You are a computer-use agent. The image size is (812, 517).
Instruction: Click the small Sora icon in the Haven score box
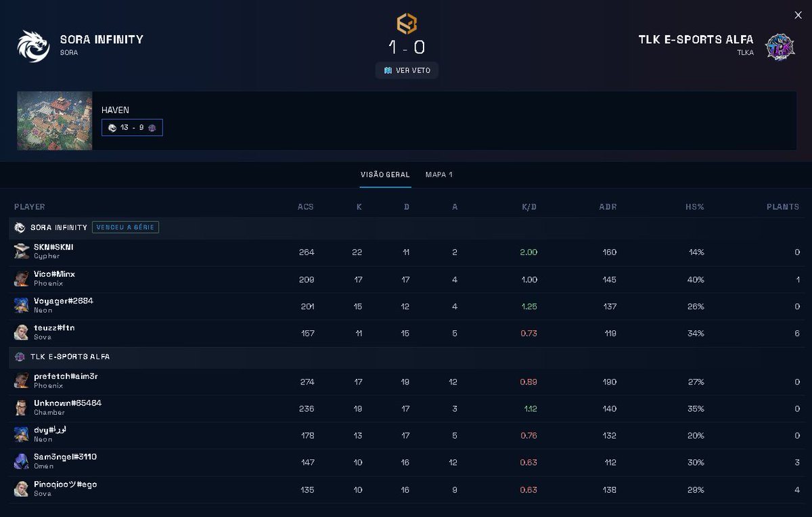pos(112,127)
